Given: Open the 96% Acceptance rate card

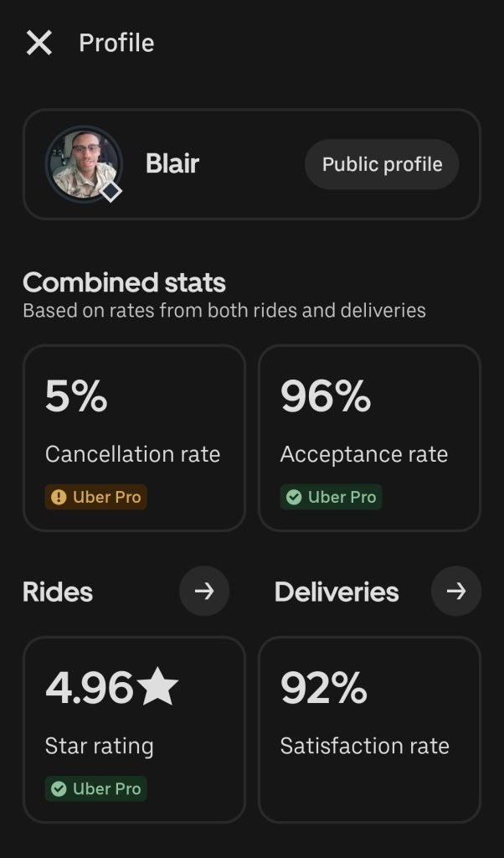Looking at the screenshot, I should click(x=369, y=437).
